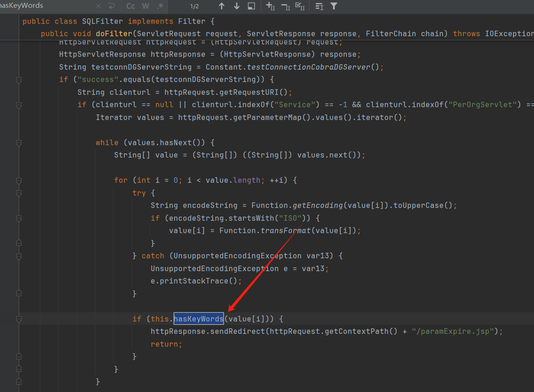Click getEncoding method call

(318, 205)
